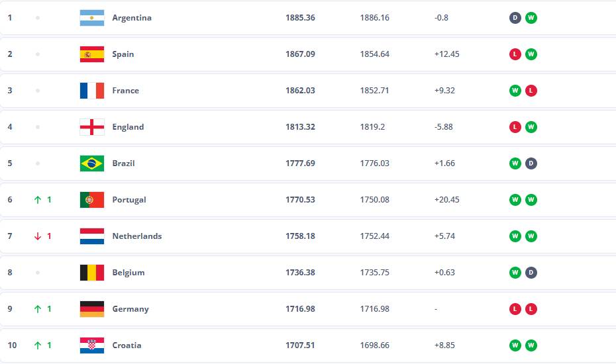Click the Spain flag icon
The height and width of the screenshot is (364, 616).
(92, 54)
